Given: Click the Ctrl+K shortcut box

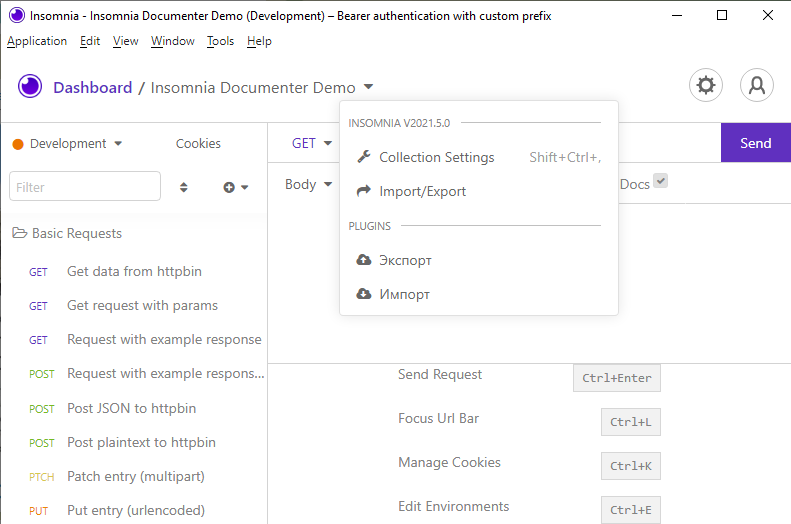Looking at the screenshot, I should point(631,465).
